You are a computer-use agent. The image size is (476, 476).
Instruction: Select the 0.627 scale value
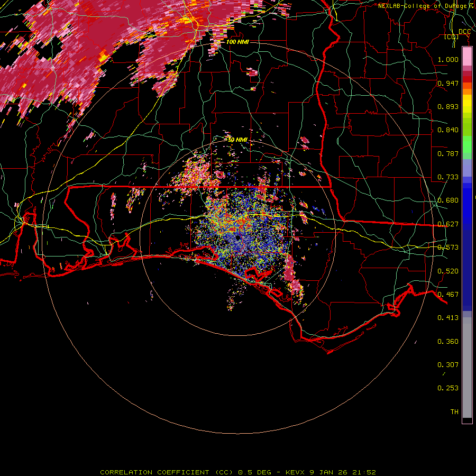tap(448, 224)
